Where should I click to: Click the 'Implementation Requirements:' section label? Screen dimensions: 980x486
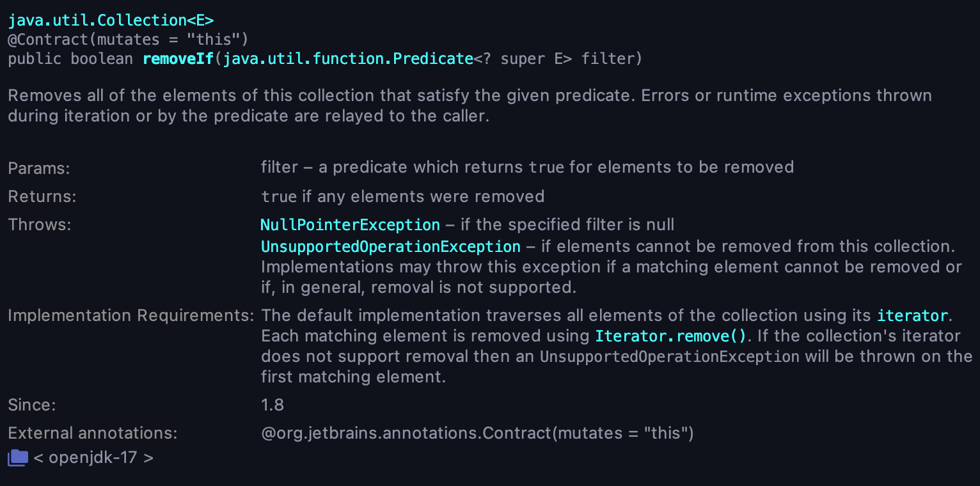click(x=130, y=315)
